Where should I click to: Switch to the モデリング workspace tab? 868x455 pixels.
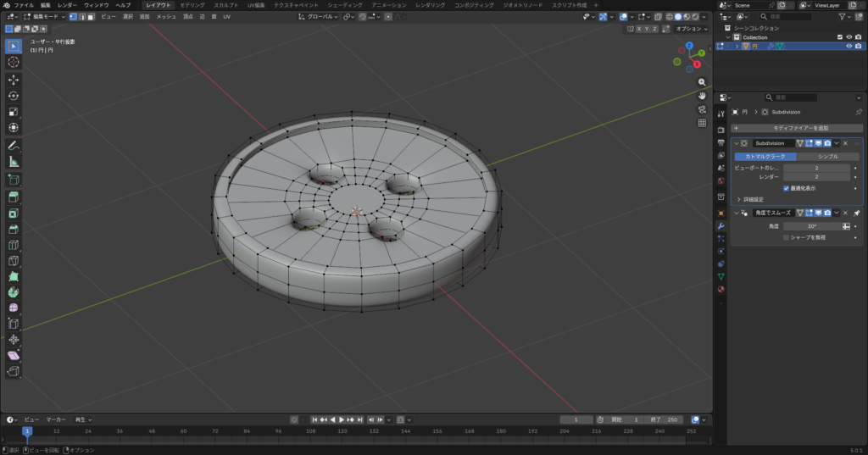[192, 5]
